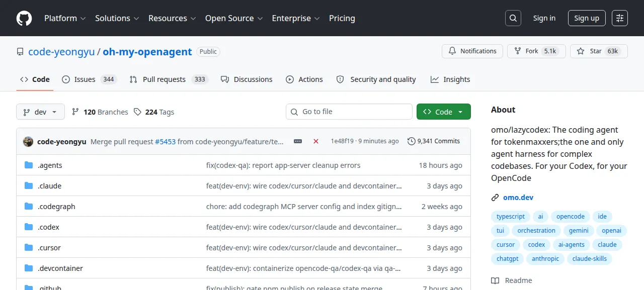
Task: Expand commit message ellipsis button
Action: [x=298, y=141]
